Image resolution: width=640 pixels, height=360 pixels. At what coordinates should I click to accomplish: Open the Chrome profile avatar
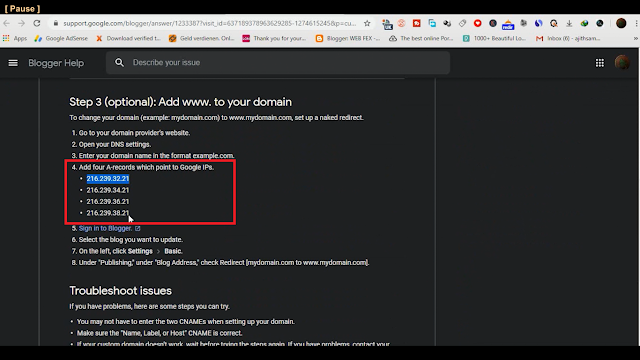pos(621,23)
